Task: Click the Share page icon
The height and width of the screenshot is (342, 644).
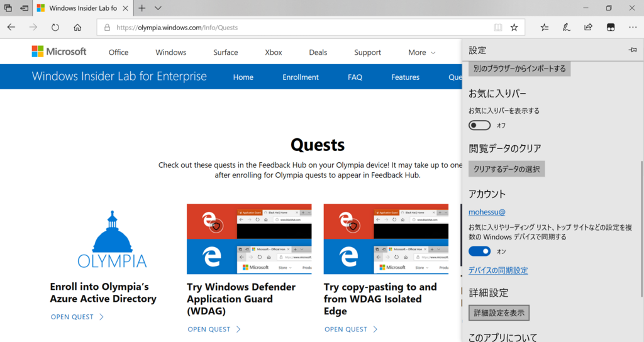Action: click(x=588, y=28)
